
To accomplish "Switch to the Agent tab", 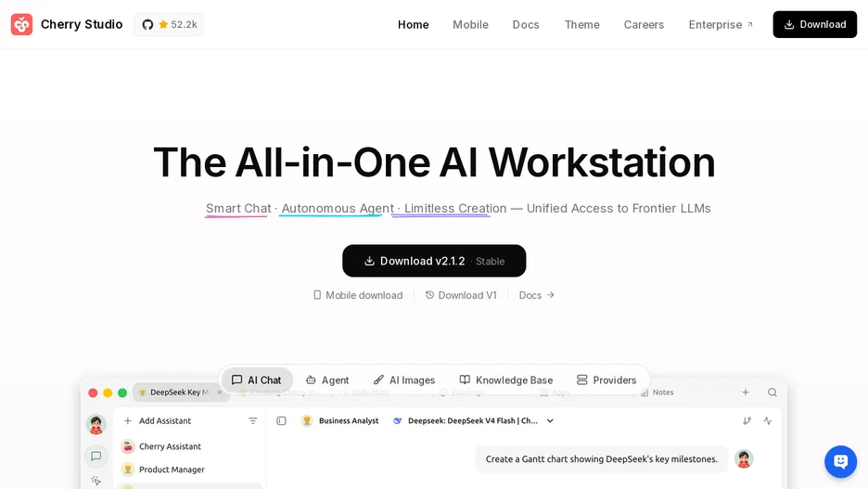I will click(x=327, y=380).
